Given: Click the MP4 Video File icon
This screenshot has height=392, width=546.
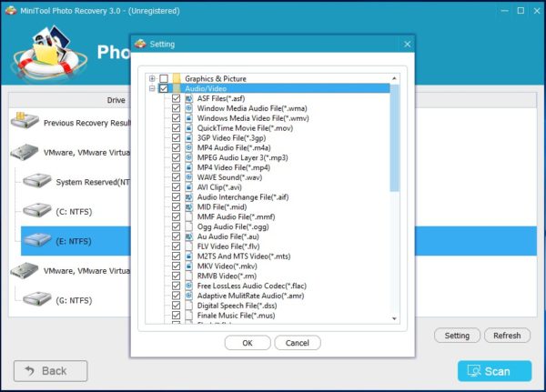Looking at the screenshot, I should pos(188,167).
